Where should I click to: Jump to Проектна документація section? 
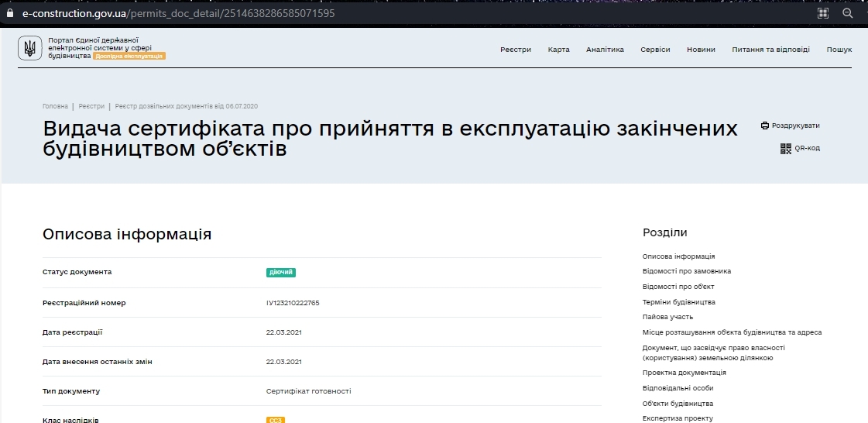tap(684, 373)
